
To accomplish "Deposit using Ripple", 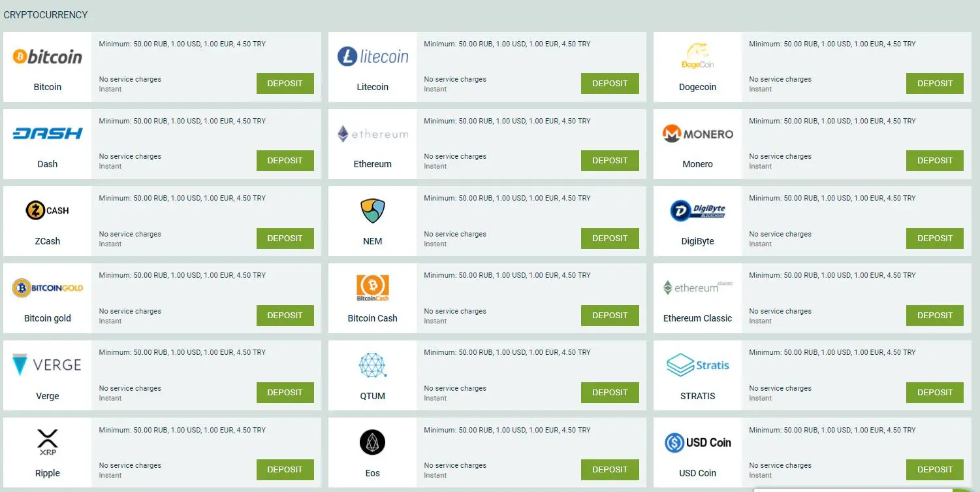I will [x=285, y=470].
